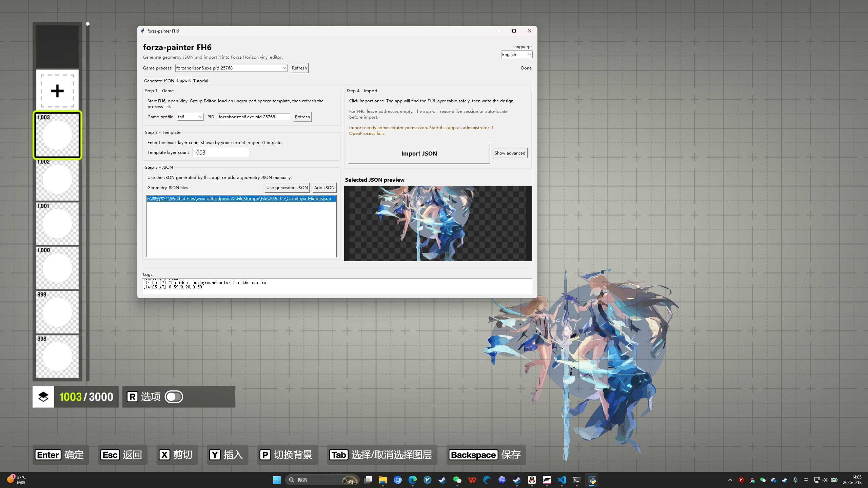Viewport: 868px width, 488px height.
Task: Click the P 切换背景 switch background prompt
Action: (x=287, y=454)
